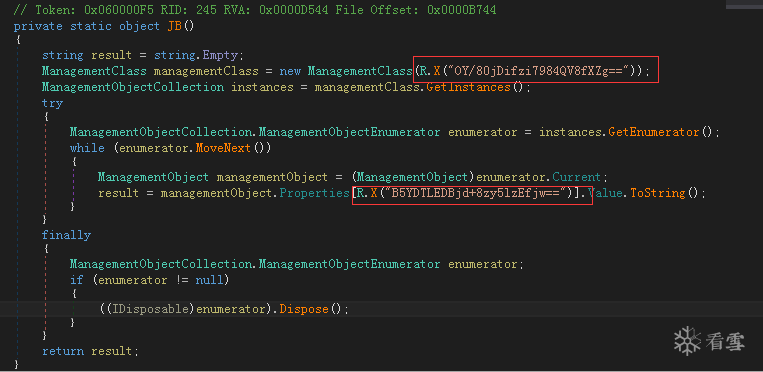Click 'result' in the return statement
The width and height of the screenshot is (763, 372).
pyautogui.click(x=112, y=351)
